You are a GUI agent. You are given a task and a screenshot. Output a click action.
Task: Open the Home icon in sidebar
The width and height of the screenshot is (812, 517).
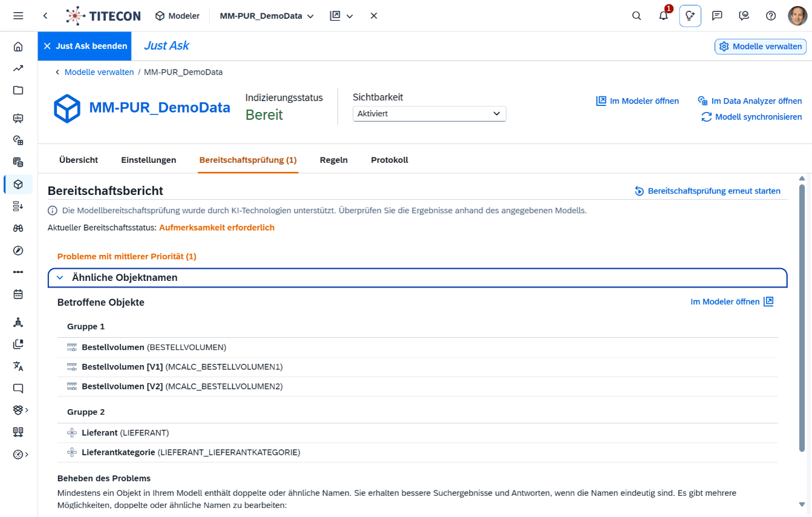point(18,47)
